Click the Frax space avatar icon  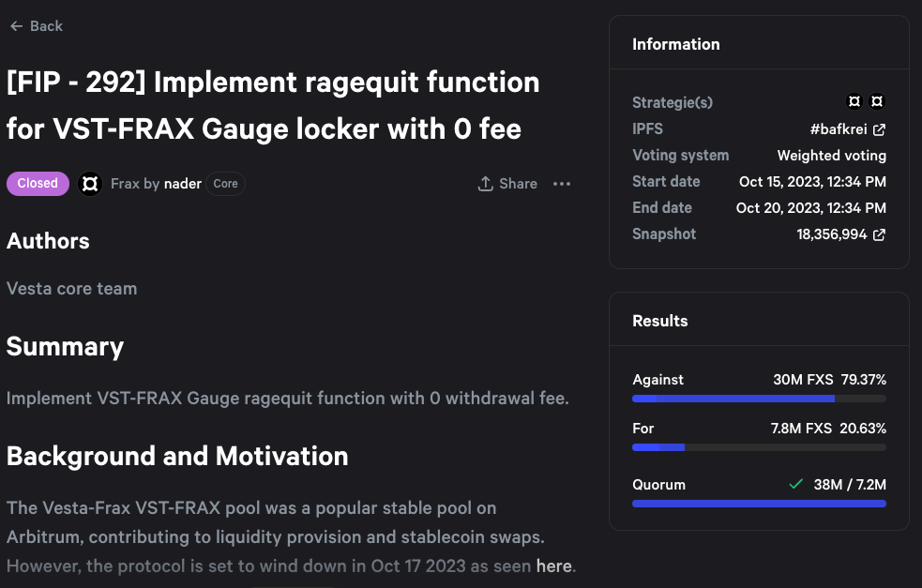point(90,184)
